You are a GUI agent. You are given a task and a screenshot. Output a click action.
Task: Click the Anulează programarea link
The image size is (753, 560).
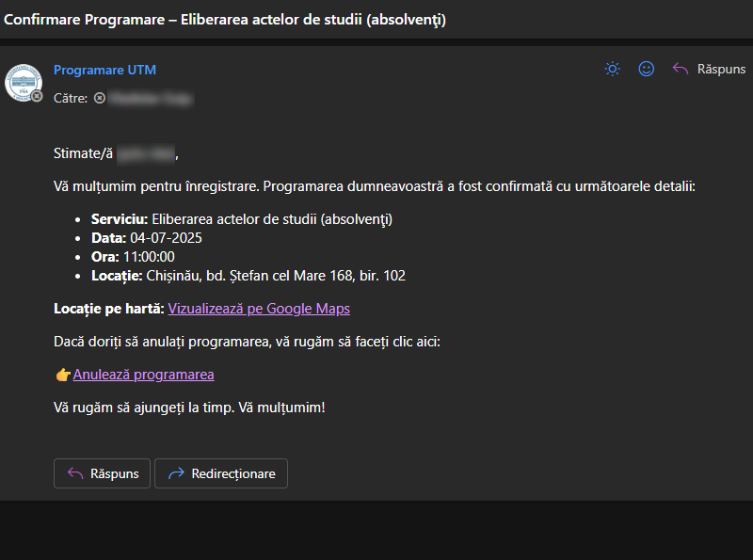[143, 375]
